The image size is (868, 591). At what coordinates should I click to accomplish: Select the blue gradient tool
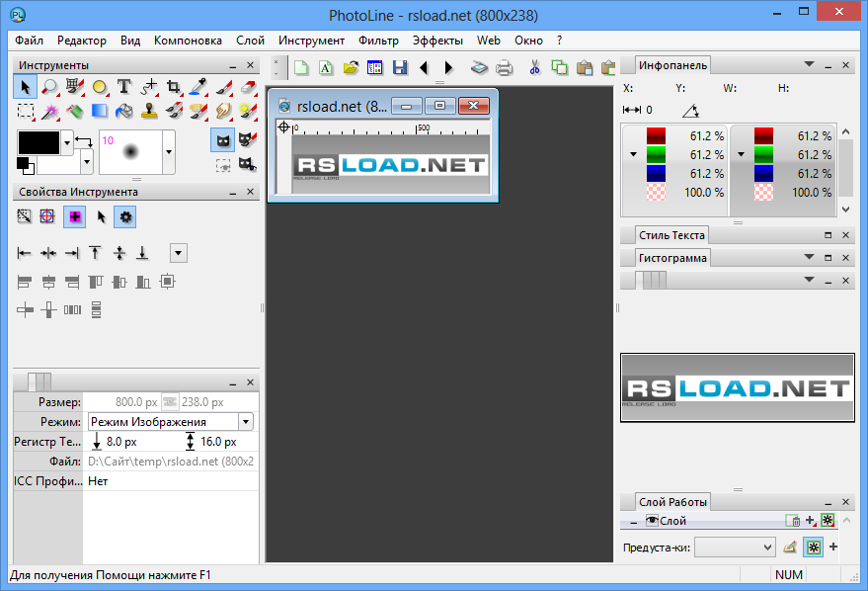click(99, 112)
